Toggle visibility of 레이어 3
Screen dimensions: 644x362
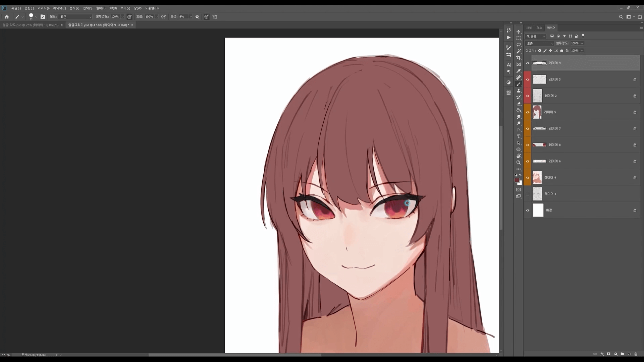point(528,79)
